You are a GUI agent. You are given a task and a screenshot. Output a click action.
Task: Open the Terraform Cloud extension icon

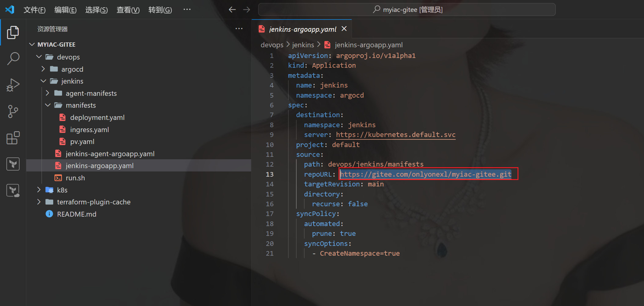point(13,191)
